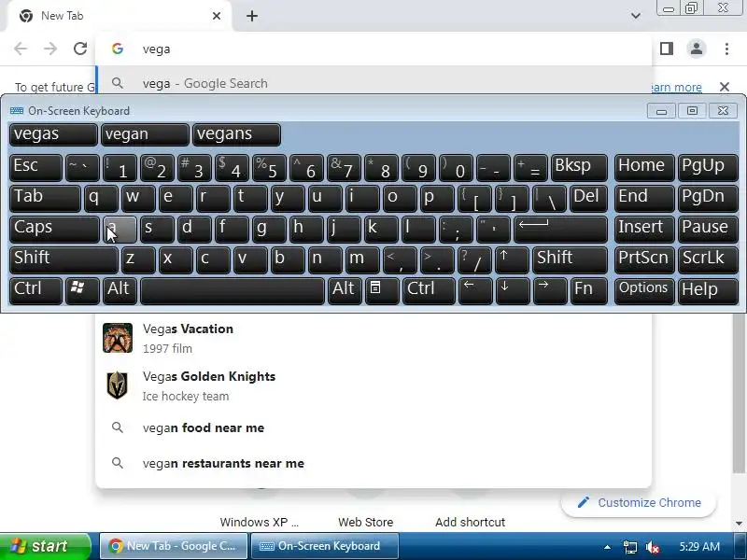Toggle the Insert key
This screenshot has width=747, height=560.
(644, 229)
